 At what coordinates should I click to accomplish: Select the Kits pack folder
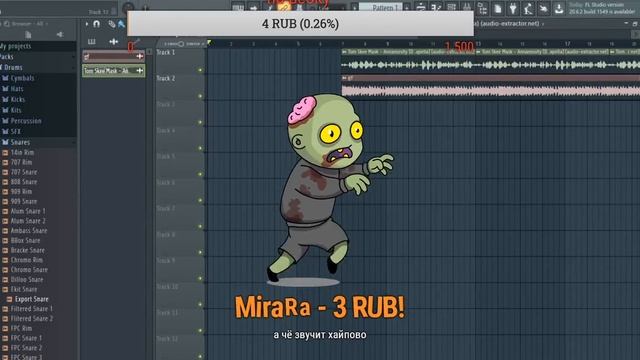click(16, 110)
